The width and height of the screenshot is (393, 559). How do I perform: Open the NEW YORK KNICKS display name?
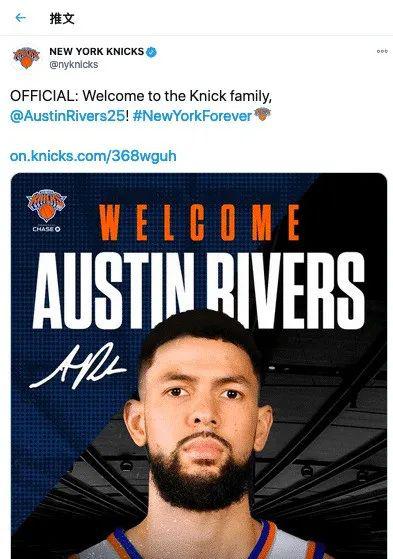(96, 52)
